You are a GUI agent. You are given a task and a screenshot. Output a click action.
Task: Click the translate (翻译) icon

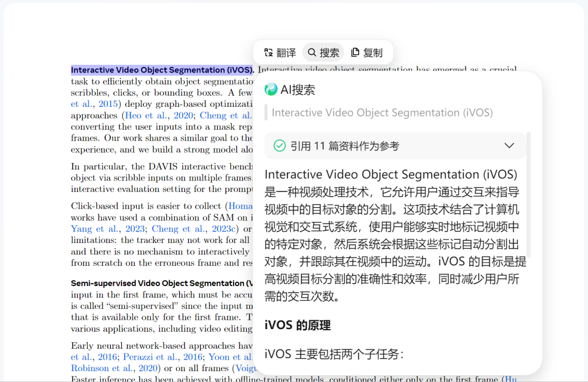click(x=268, y=52)
